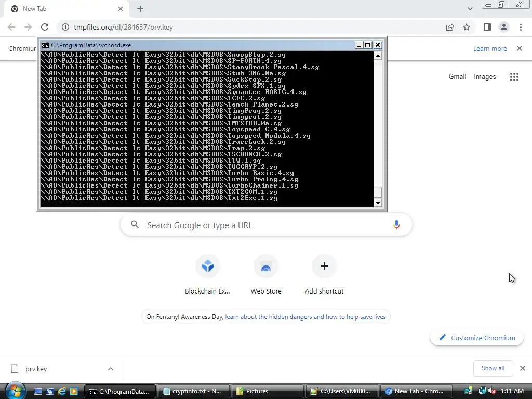
Task: Share this page icon in address bar
Action: click(450, 27)
